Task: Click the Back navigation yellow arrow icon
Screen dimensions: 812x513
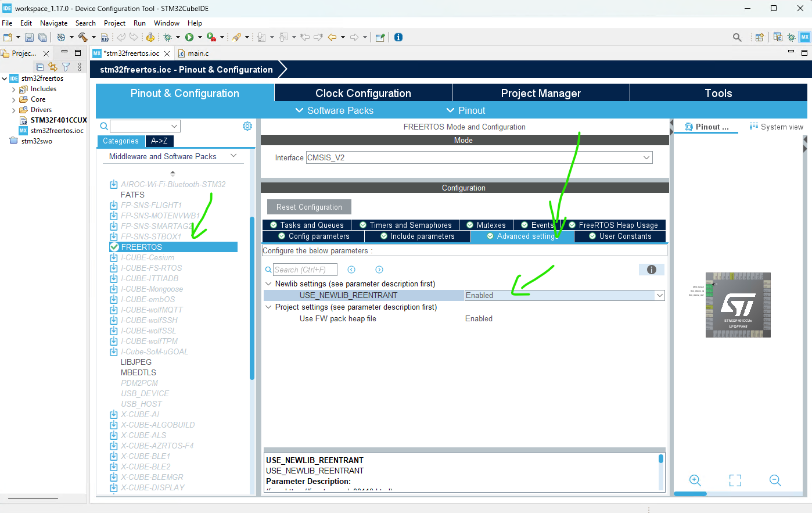Action: (332, 37)
